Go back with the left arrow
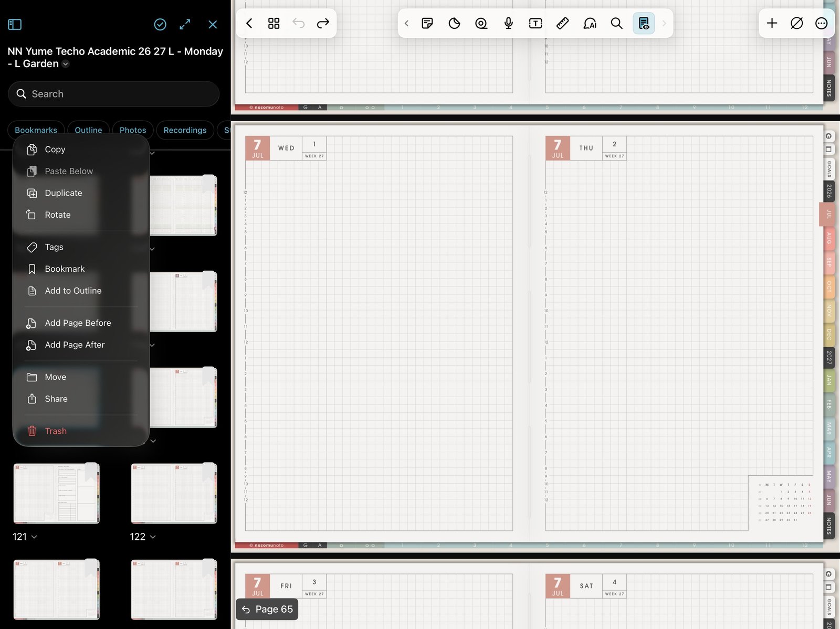Image resolution: width=840 pixels, height=629 pixels. [x=249, y=23]
